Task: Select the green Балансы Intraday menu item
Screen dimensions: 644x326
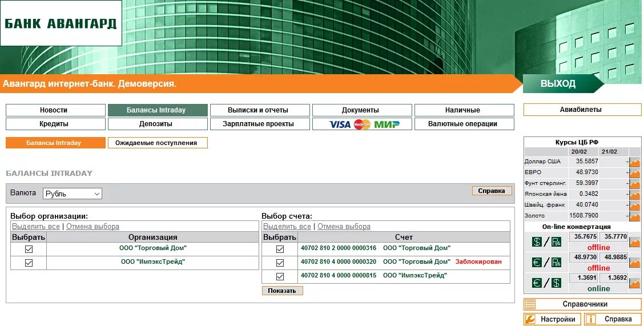Action: [158, 110]
